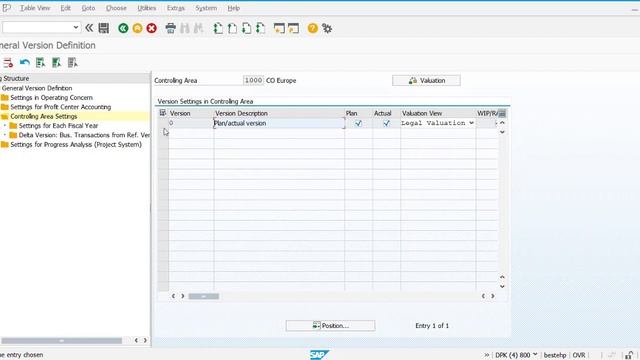Viewport: 640px width, 360px height.
Task: Open Settings for Progress Analysis (Project System)
Action: 76,144
